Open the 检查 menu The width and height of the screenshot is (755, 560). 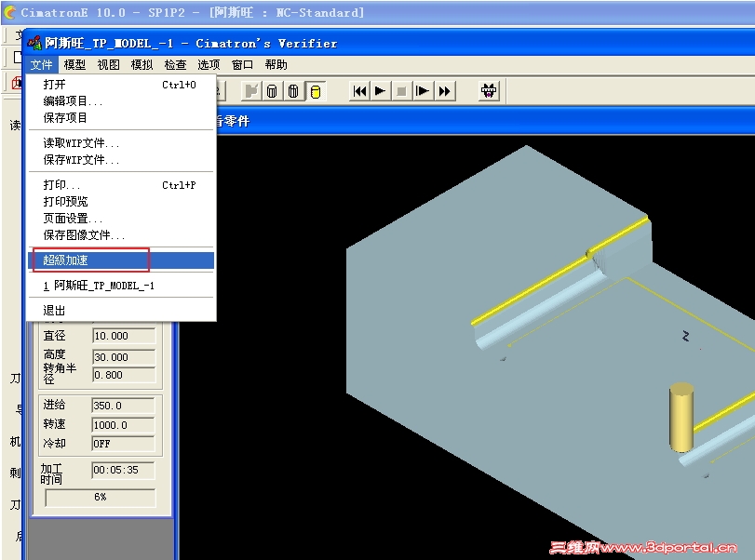coord(175,64)
